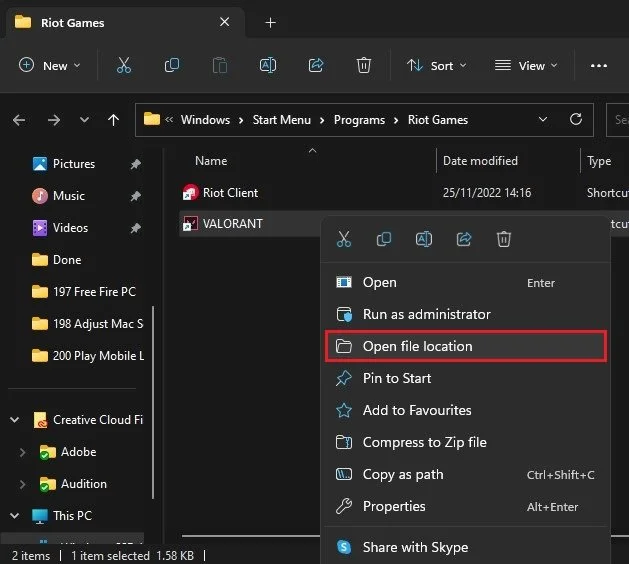Click the search box beside address bar
The width and height of the screenshot is (629, 564).
tap(618, 120)
